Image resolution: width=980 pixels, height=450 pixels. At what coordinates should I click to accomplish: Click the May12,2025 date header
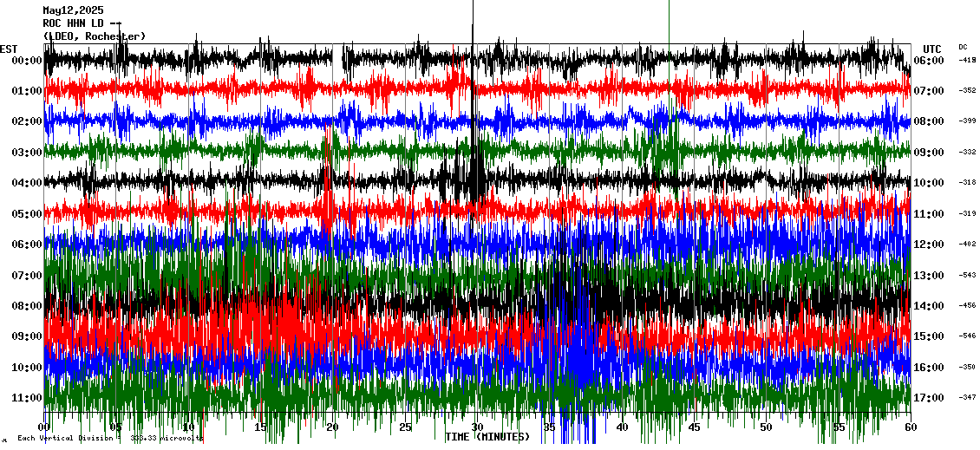coord(73,10)
